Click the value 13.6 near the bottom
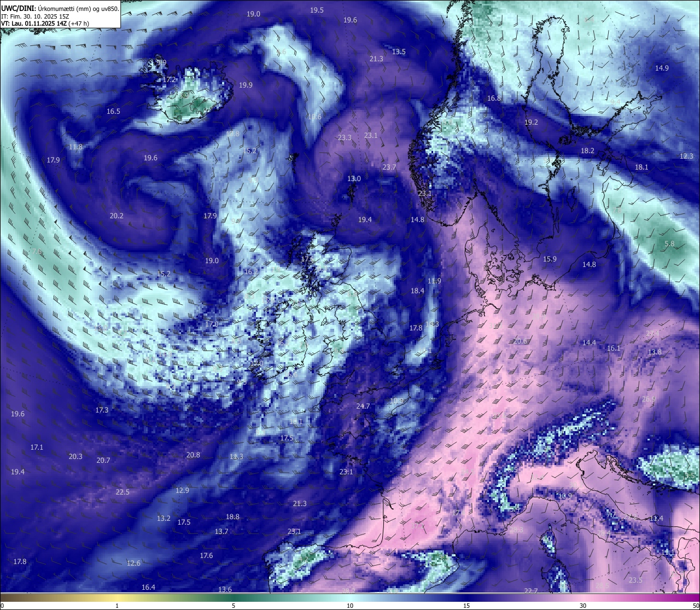 225,589
